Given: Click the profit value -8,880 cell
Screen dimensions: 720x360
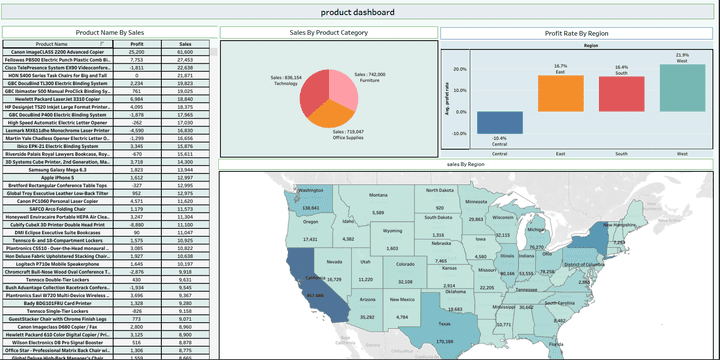Looking at the screenshot, I should (x=137, y=225).
